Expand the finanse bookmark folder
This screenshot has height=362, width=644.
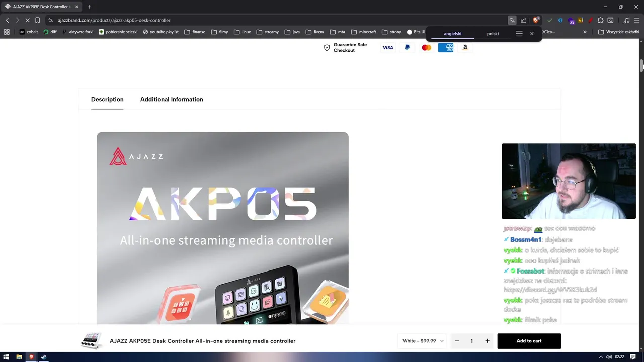click(x=194, y=32)
